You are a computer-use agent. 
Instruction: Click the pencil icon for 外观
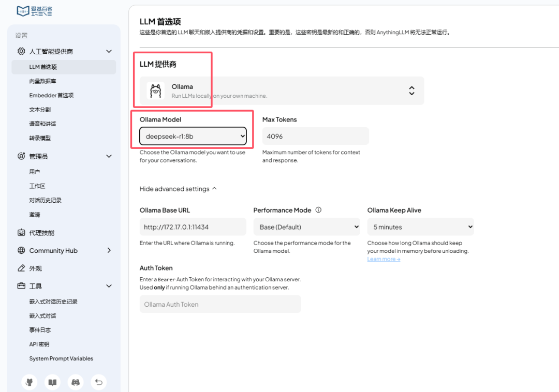pyautogui.click(x=21, y=268)
